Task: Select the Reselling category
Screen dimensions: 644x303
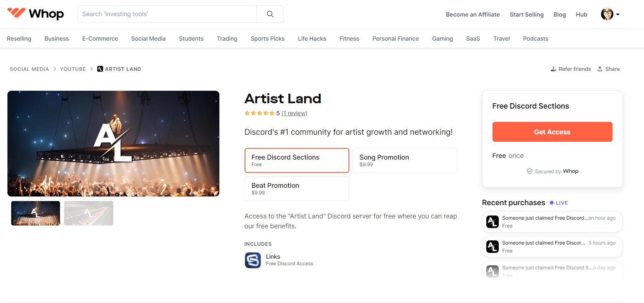Action: point(19,39)
